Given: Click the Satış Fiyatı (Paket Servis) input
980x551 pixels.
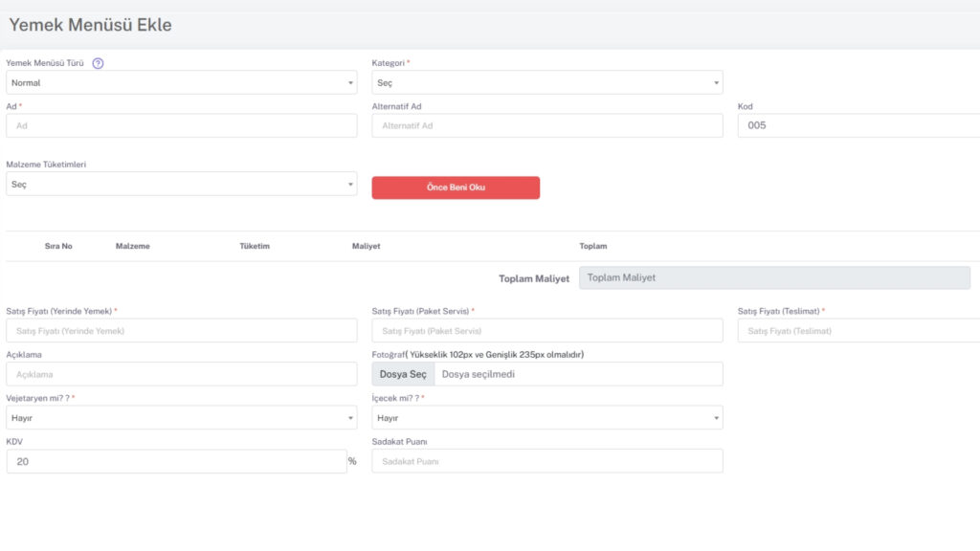Looking at the screenshot, I should pos(546,330).
